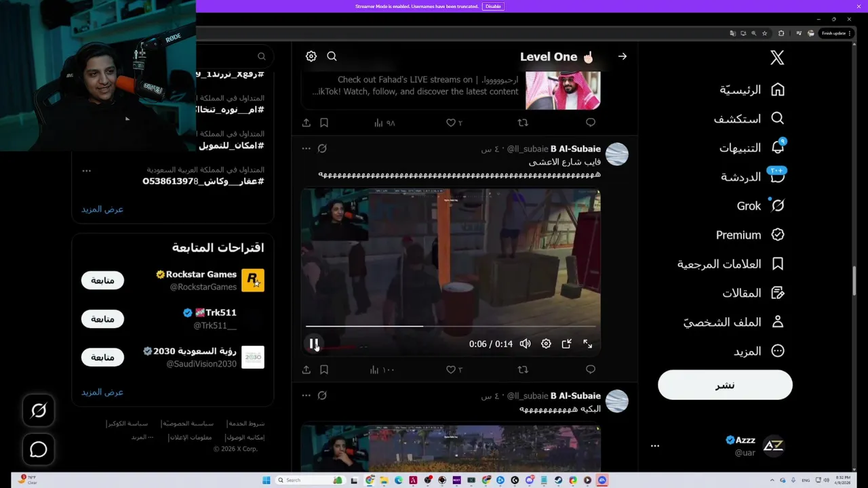Click the sidebar search magnifier
This screenshot has width=868, height=488.
(x=262, y=56)
